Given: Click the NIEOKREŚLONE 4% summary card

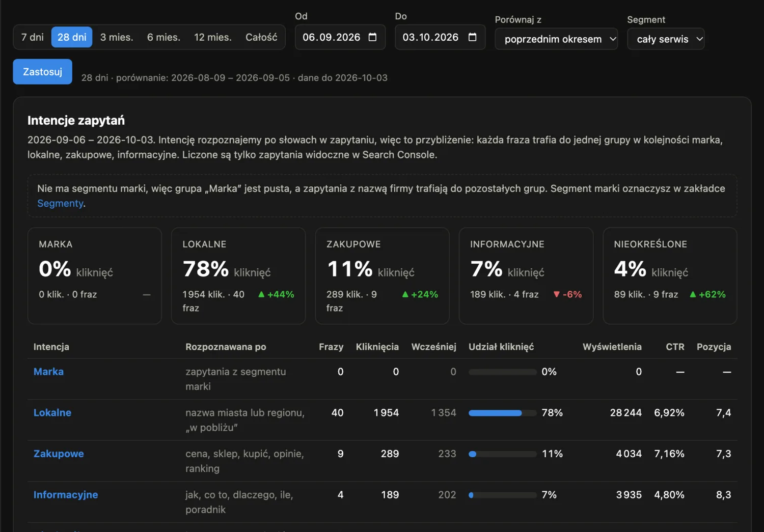Looking at the screenshot, I should 670,276.
